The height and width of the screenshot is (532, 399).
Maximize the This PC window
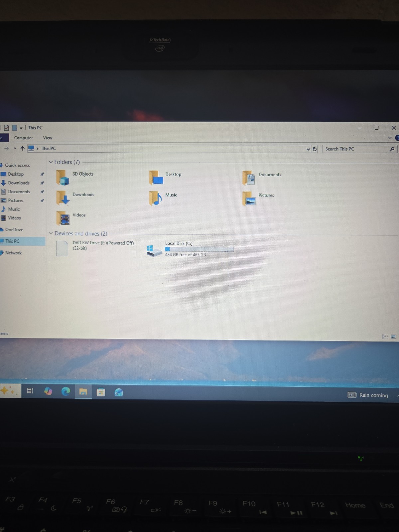click(x=376, y=128)
